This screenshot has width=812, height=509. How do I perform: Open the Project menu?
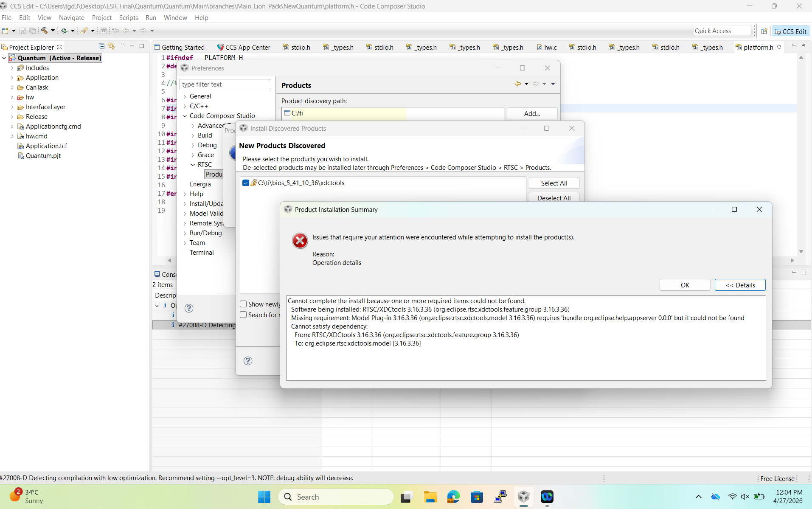(102, 18)
